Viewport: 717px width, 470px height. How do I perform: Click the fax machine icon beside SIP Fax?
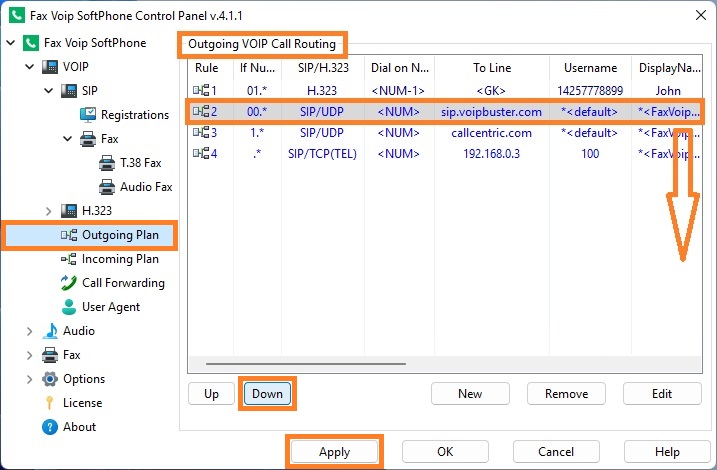[88, 139]
